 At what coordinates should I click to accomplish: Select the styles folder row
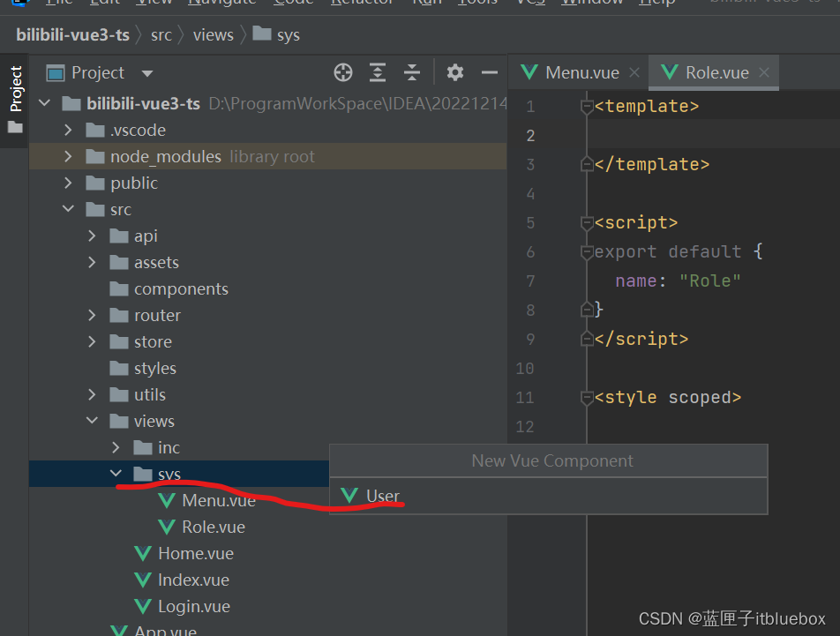coord(268,369)
